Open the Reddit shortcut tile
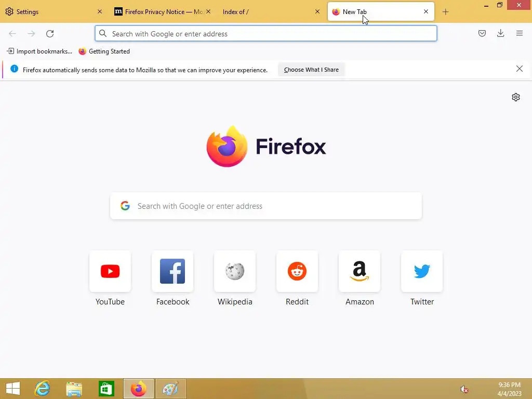The image size is (532, 399). 297,271
